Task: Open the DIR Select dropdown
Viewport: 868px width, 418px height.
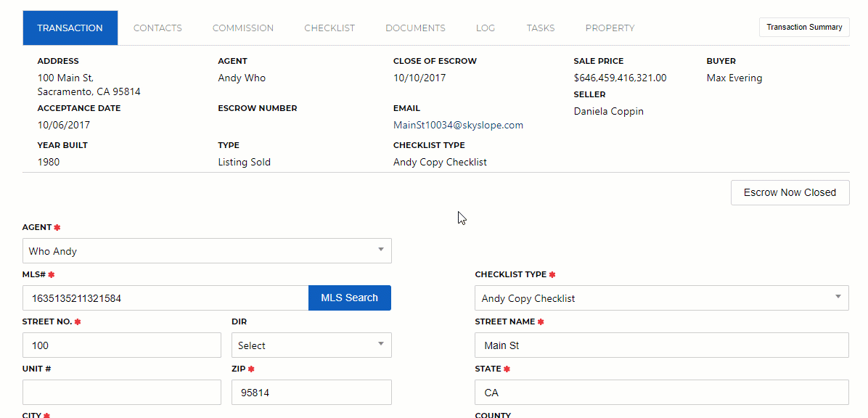Action: tap(311, 345)
